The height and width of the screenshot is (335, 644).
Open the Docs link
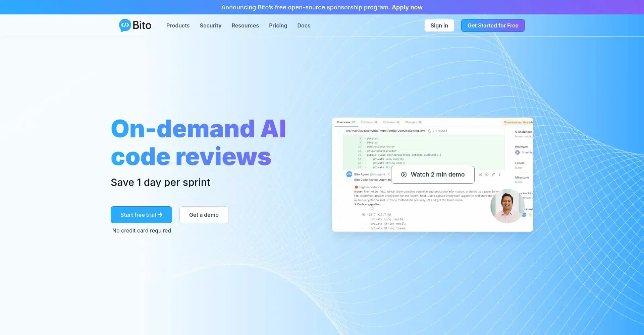[304, 25]
